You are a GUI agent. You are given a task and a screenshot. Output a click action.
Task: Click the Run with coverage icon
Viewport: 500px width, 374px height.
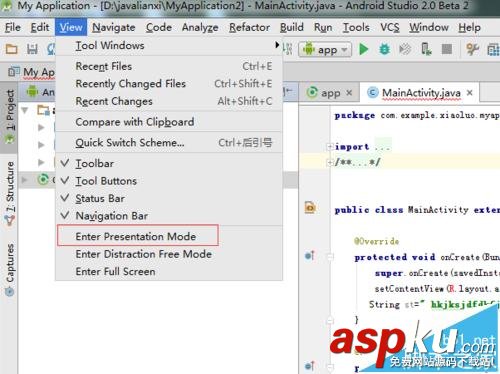(405, 49)
